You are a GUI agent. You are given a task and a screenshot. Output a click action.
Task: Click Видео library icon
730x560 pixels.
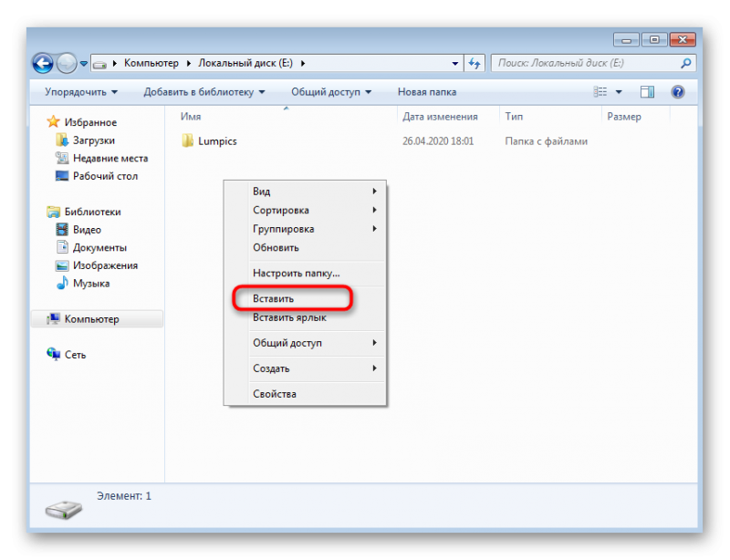pyautogui.click(x=62, y=229)
